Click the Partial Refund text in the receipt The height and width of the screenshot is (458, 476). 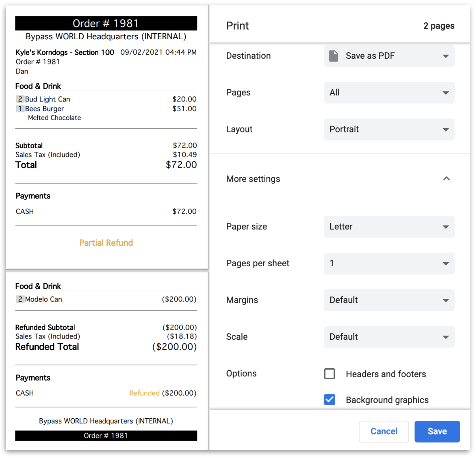(x=106, y=243)
